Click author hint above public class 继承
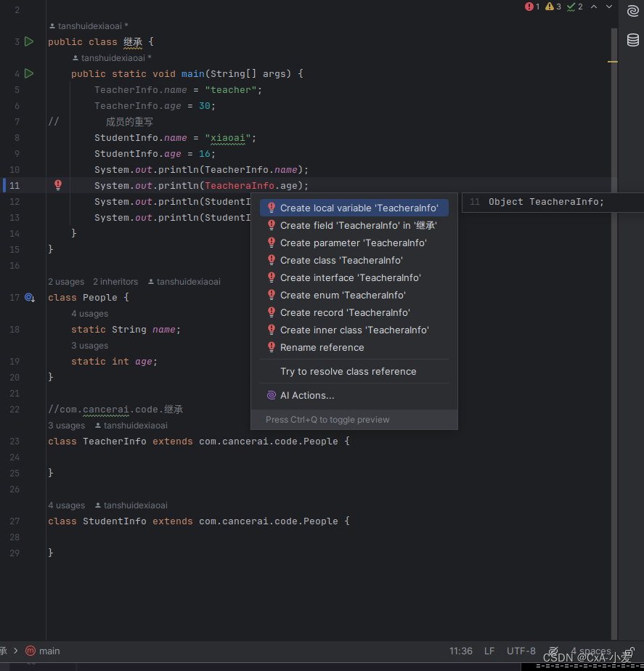This screenshot has height=671, width=644. pyautogui.click(x=89, y=26)
